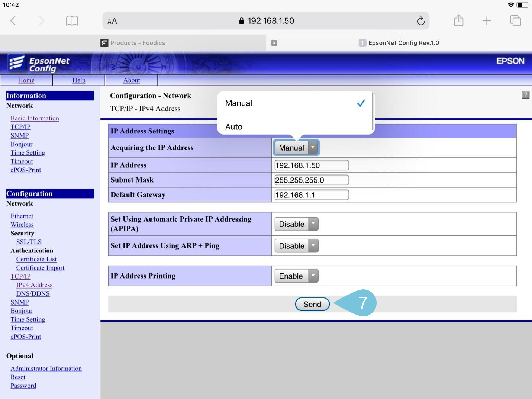
Task: Disable APIPA automatic private IP addressing
Action: (x=296, y=224)
